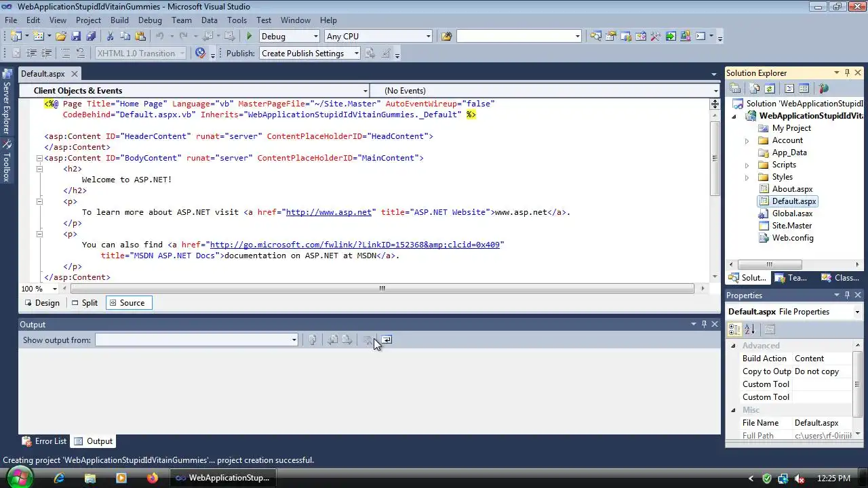Click the Alphabetical sort button in Properties
Viewport: 868px width, 488px height.
click(749, 329)
